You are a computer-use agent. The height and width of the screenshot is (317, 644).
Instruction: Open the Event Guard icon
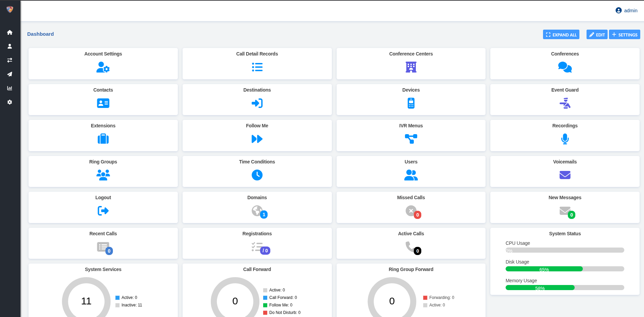point(565,103)
